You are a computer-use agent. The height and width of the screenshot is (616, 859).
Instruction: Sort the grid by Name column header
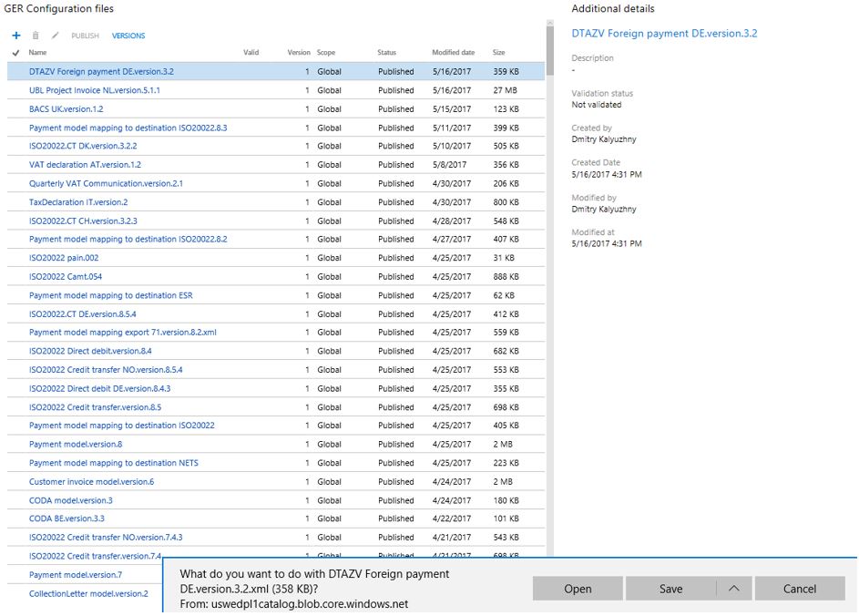(x=37, y=53)
